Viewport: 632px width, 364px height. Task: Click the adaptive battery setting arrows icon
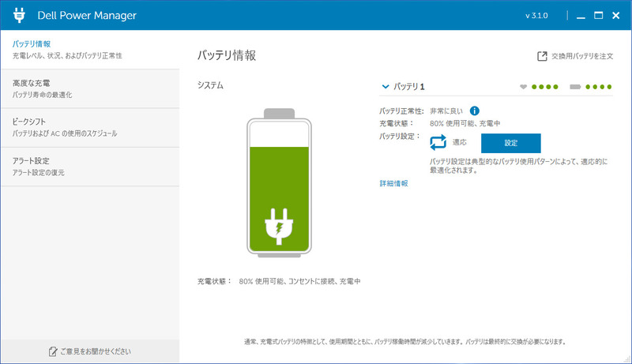(x=438, y=142)
